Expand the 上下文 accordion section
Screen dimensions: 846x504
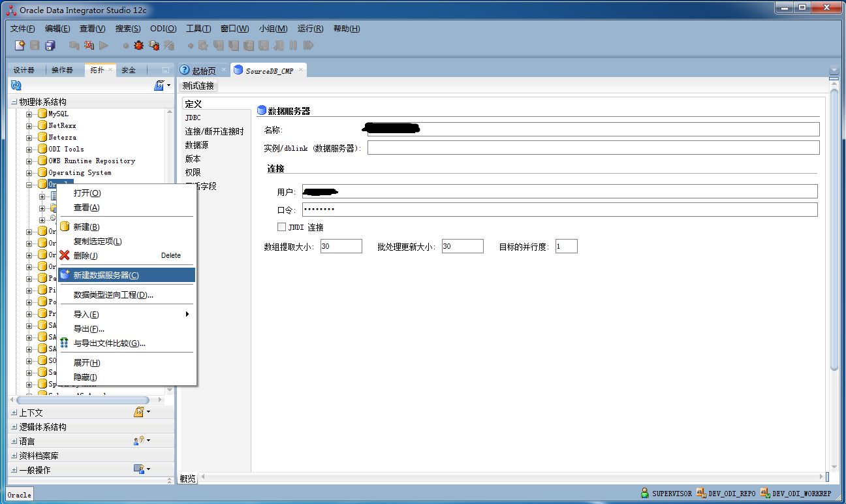(x=14, y=413)
